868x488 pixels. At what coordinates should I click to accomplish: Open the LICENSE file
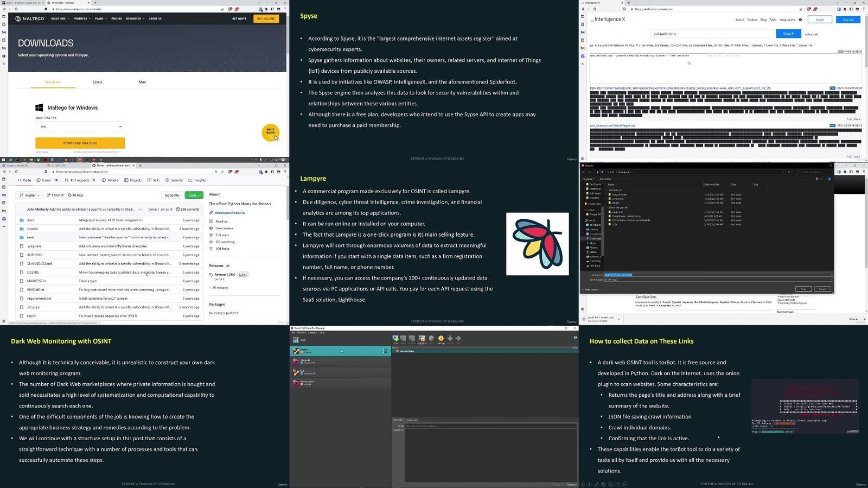[33, 272]
